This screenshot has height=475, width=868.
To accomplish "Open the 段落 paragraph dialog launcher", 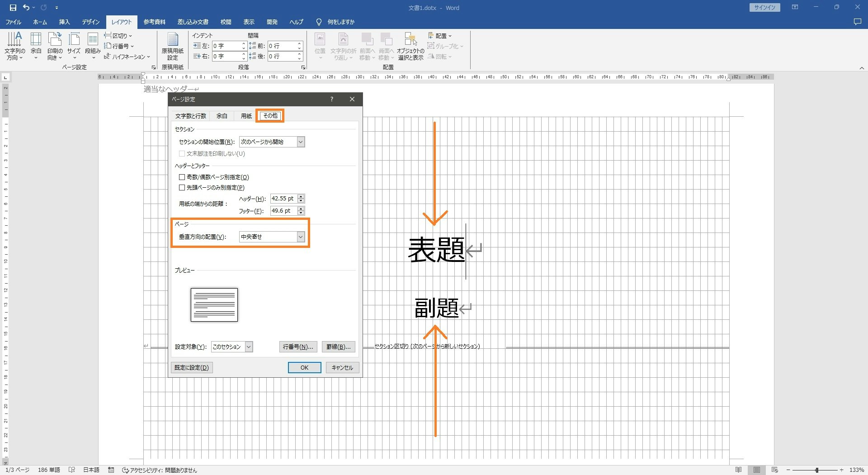I will pyautogui.click(x=303, y=67).
